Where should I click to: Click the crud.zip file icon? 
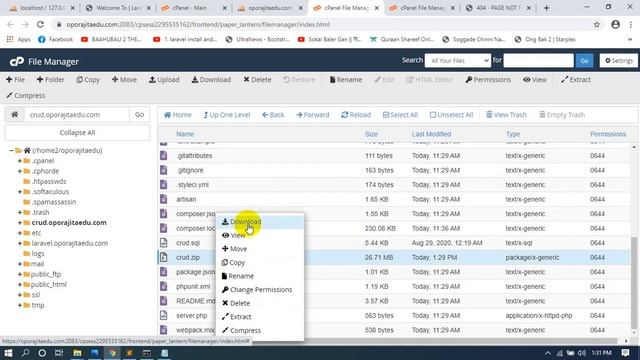(164, 257)
